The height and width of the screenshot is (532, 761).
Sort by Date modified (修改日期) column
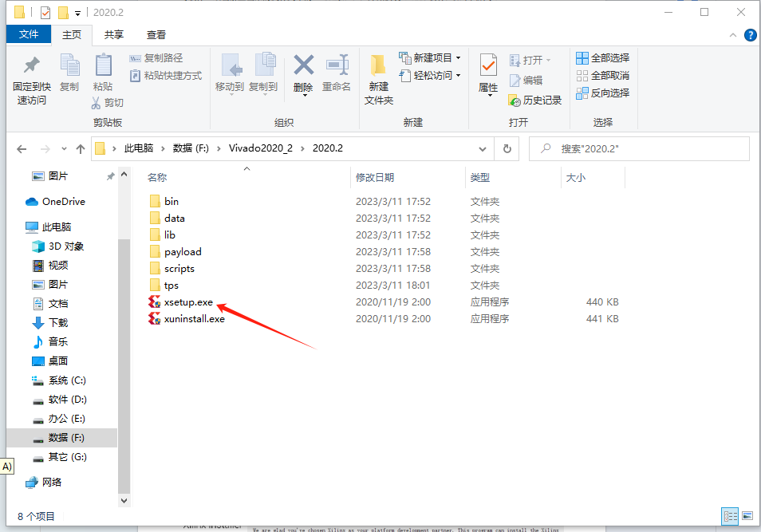pos(375,178)
